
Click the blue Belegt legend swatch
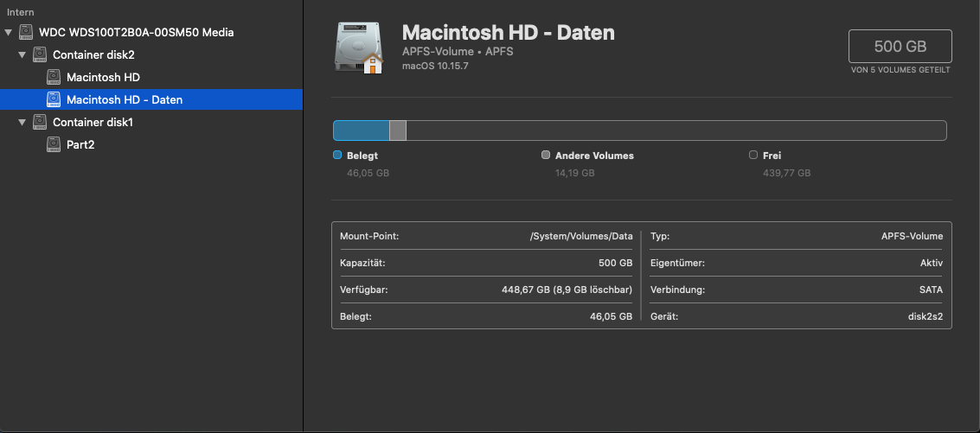pos(337,156)
